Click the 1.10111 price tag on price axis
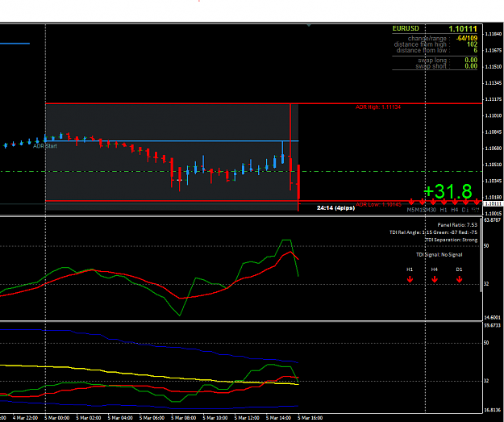Image resolution: width=504 pixels, height=422 pixels. tap(494, 204)
